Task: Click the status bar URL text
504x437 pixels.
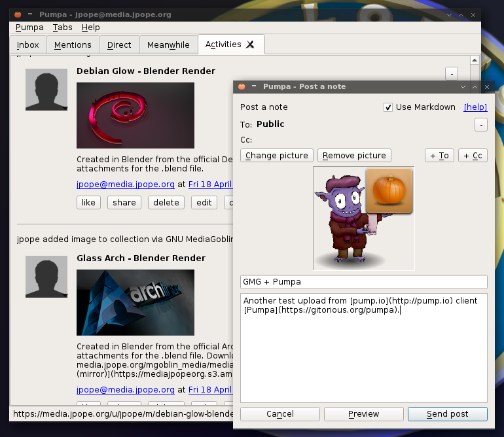Action: click(123, 414)
